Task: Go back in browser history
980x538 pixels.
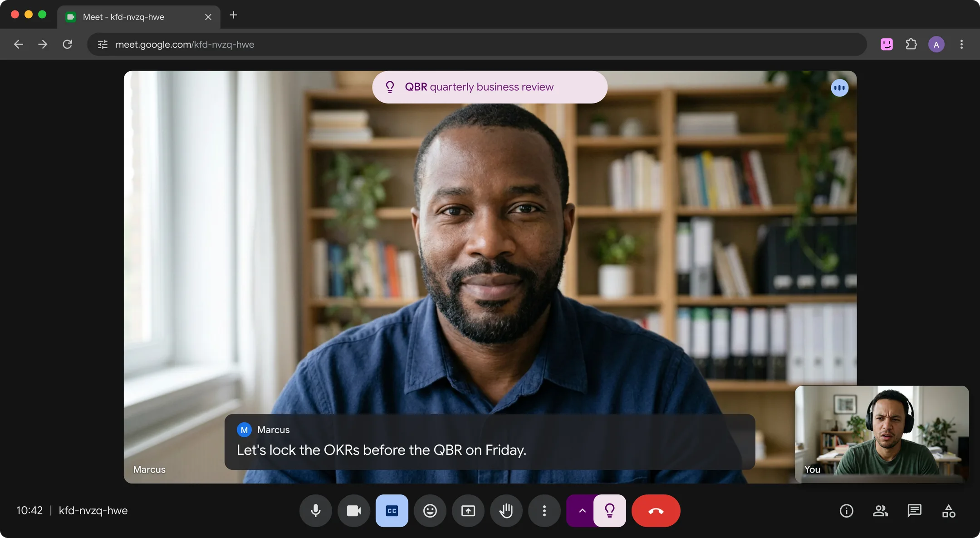Action: (19, 44)
